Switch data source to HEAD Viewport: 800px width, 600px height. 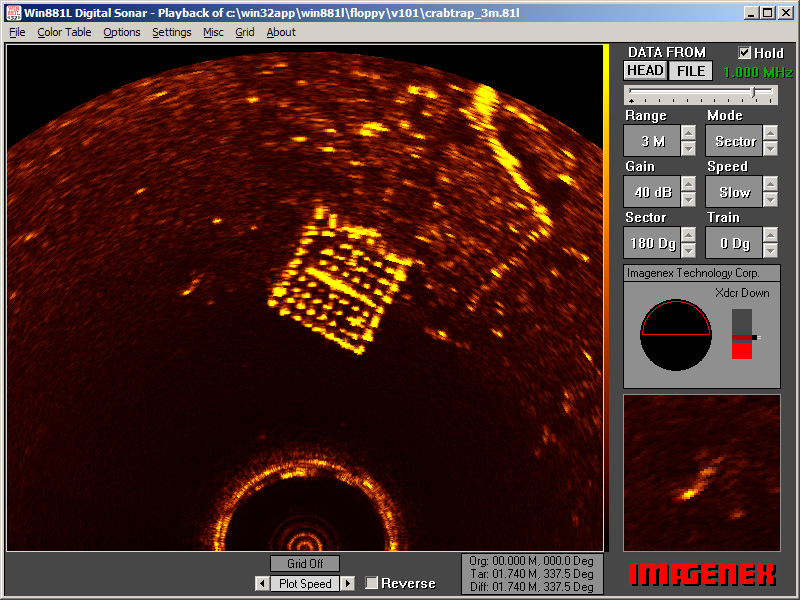(645, 70)
